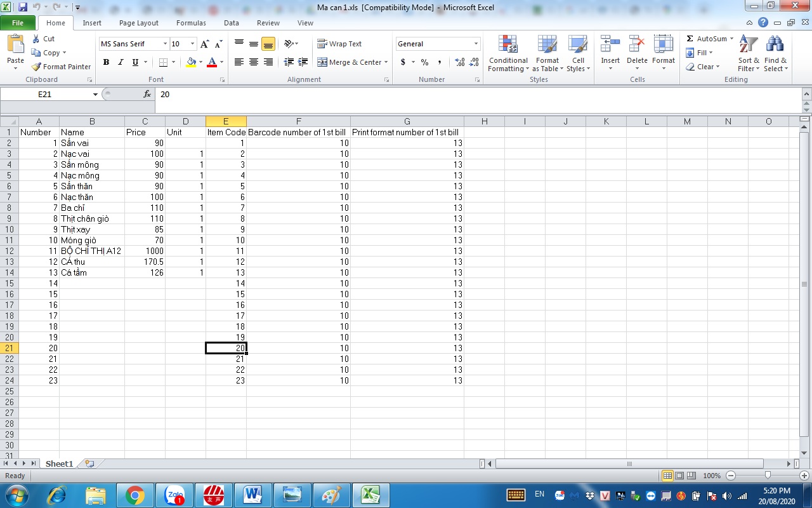The width and height of the screenshot is (812, 508).
Task: Open Format as Table gallery
Action: (x=547, y=54)
